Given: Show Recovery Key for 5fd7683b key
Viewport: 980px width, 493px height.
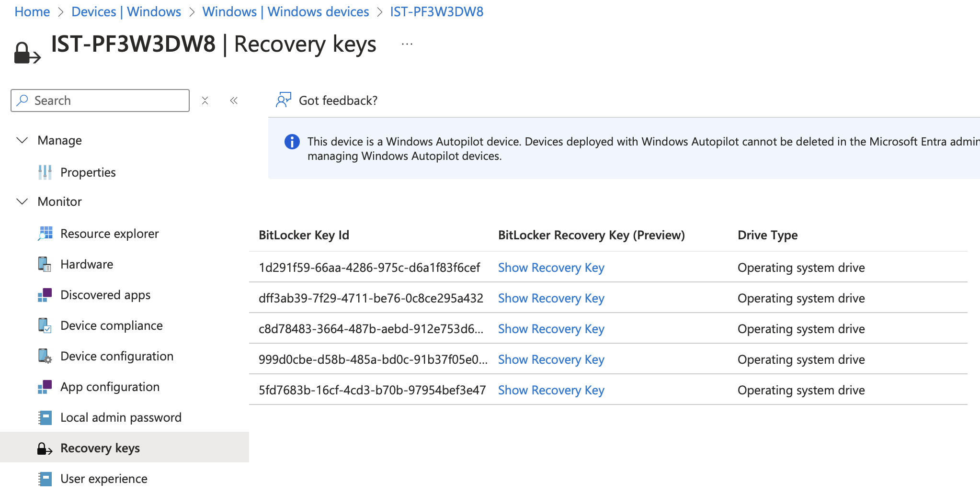Looking at the screenshot, I should pos(551,390).
